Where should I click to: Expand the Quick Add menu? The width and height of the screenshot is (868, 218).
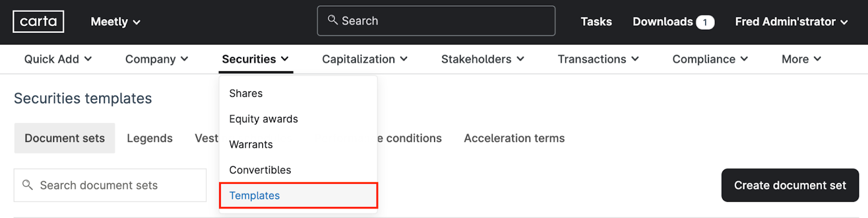(x=58, y=59)
